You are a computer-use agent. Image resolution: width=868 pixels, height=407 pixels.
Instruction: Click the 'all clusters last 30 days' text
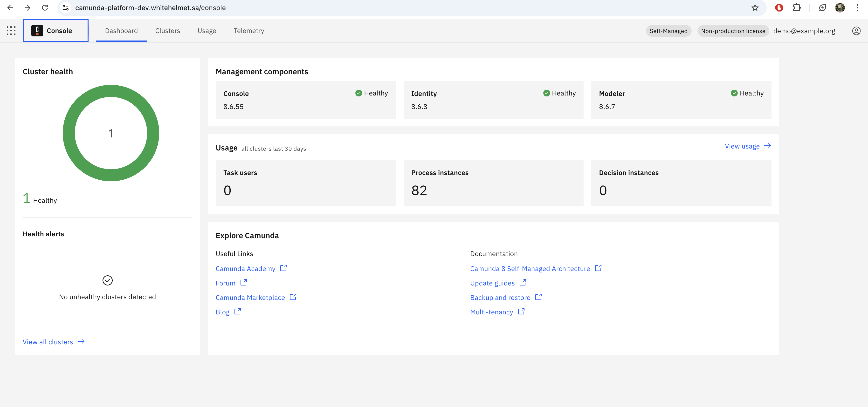[x=274, y=149]
